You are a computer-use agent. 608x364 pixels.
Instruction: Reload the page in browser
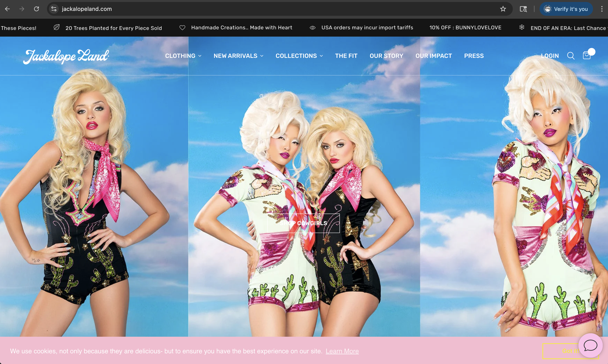tap(36, 9)
